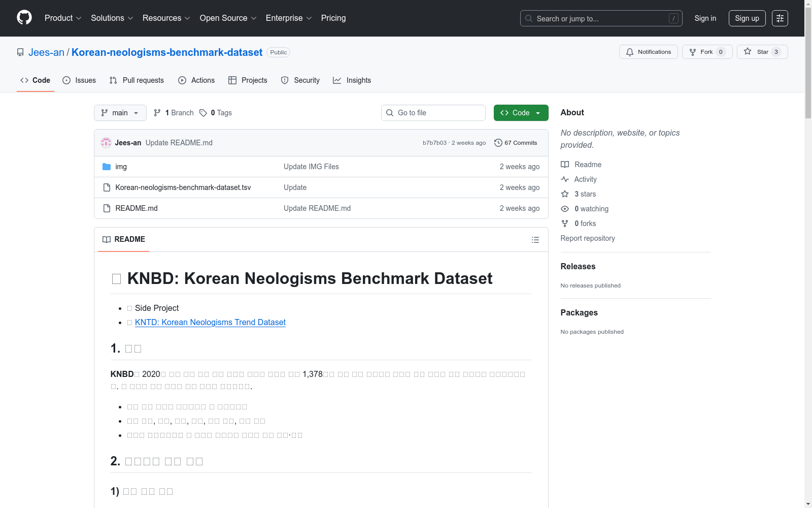The height and width of the screenshot is (508, 812).
Task: View the Security tab
Action: tap(300, 80)
